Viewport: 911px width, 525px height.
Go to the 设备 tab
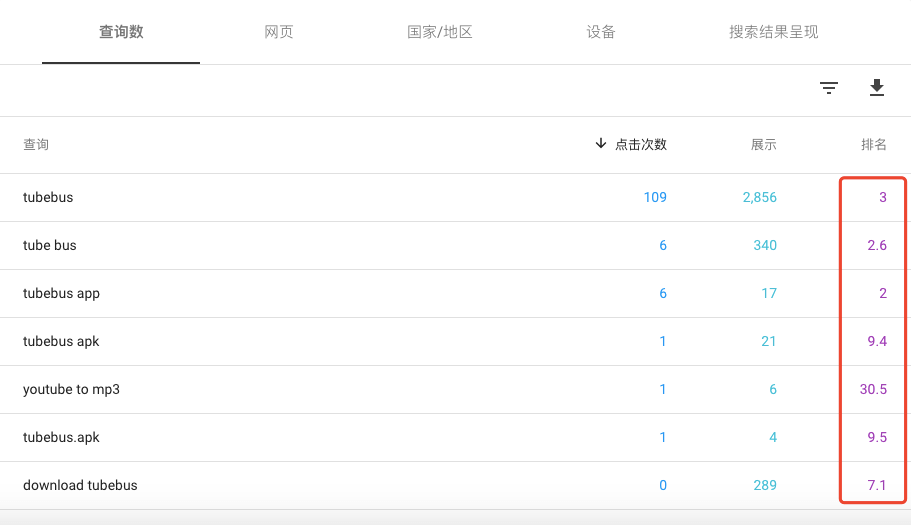tap(601, 32)
